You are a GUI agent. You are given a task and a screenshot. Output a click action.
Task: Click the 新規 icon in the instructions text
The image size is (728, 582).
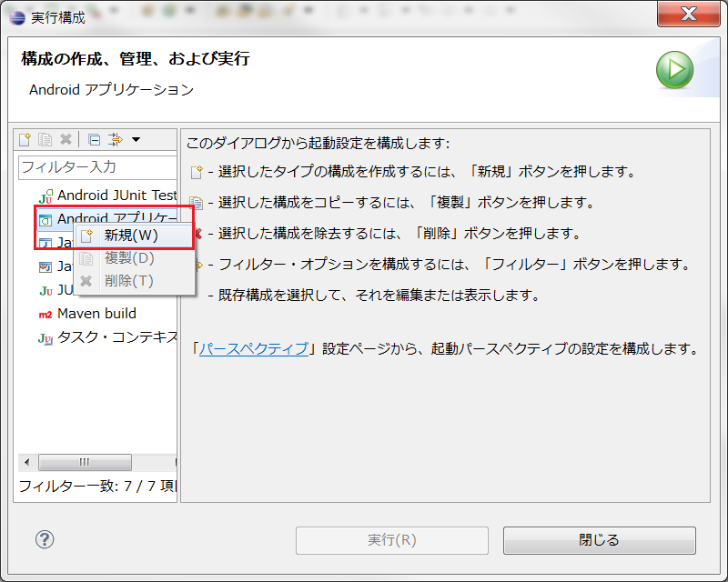(197, 172)
